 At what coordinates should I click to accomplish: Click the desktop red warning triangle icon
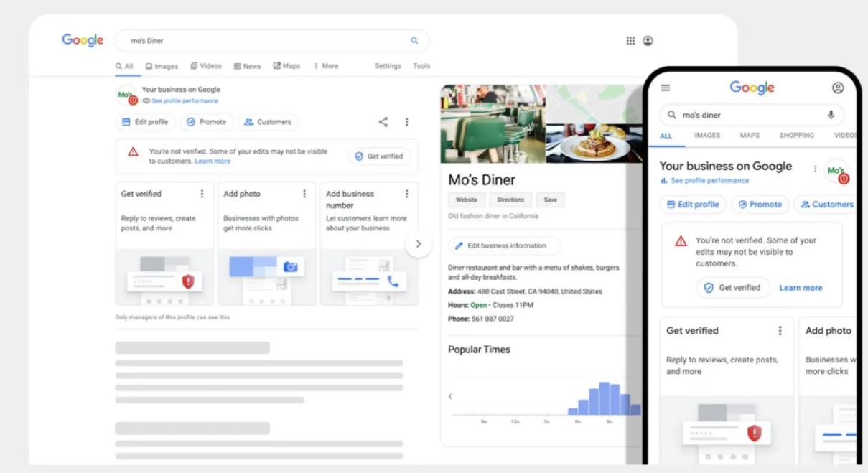click(133, 151)
